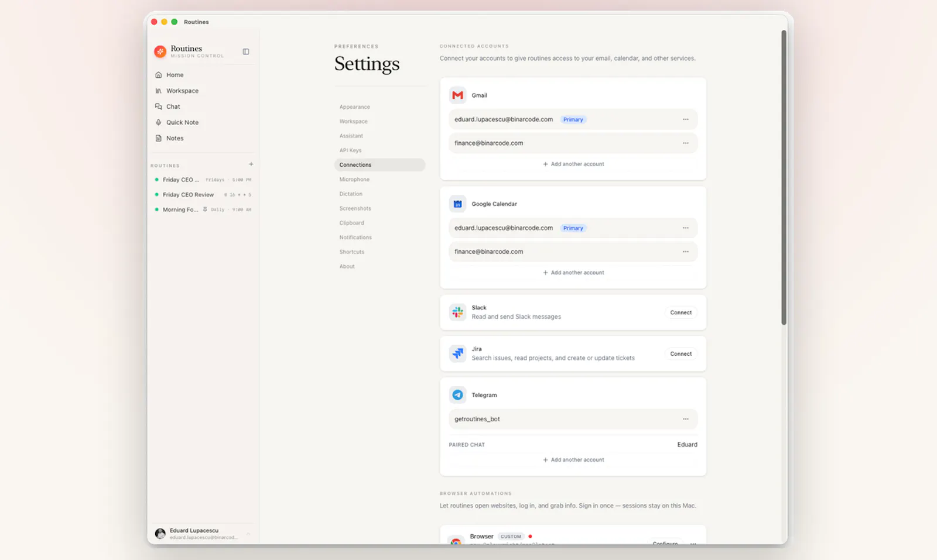
Task: Click the Eduard paired chat value
Action: pyautogui.click(x=687, y=445)
